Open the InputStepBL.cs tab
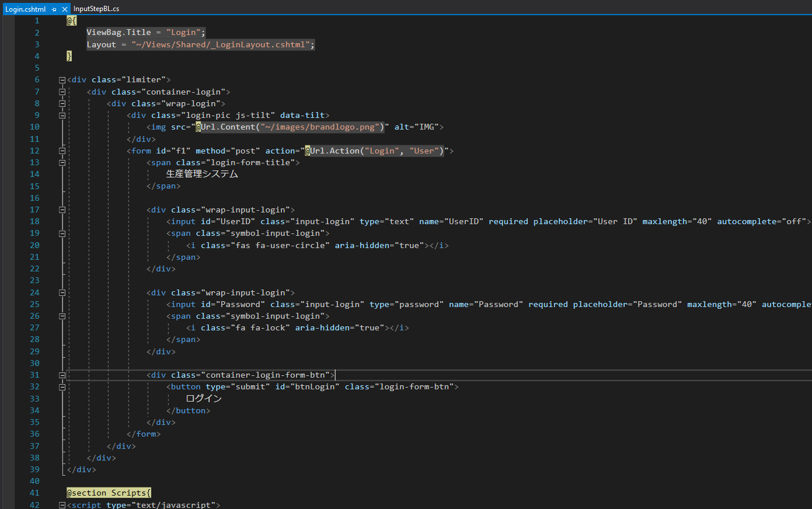Image resolution: width=812 pixels, height=509 pixels. tap(96, 9)
